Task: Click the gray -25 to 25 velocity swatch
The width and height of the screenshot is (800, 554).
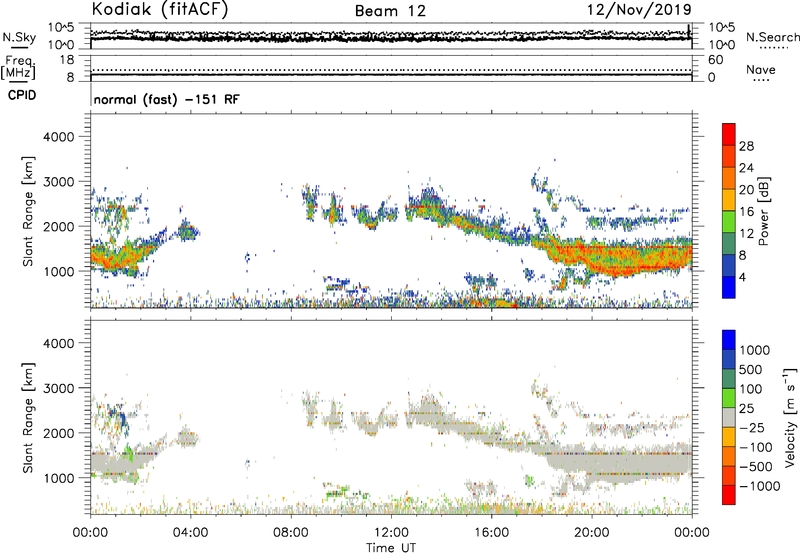Action: 729,417
